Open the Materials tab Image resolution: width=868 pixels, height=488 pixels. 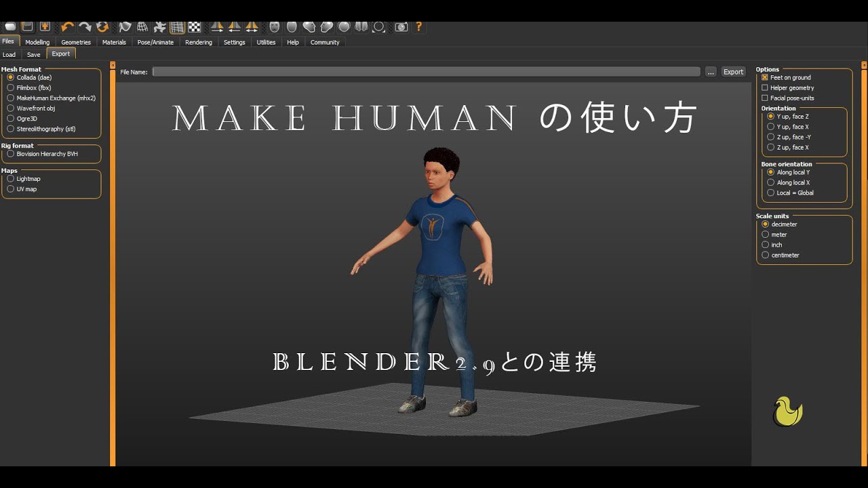click(x=114, y=42)
